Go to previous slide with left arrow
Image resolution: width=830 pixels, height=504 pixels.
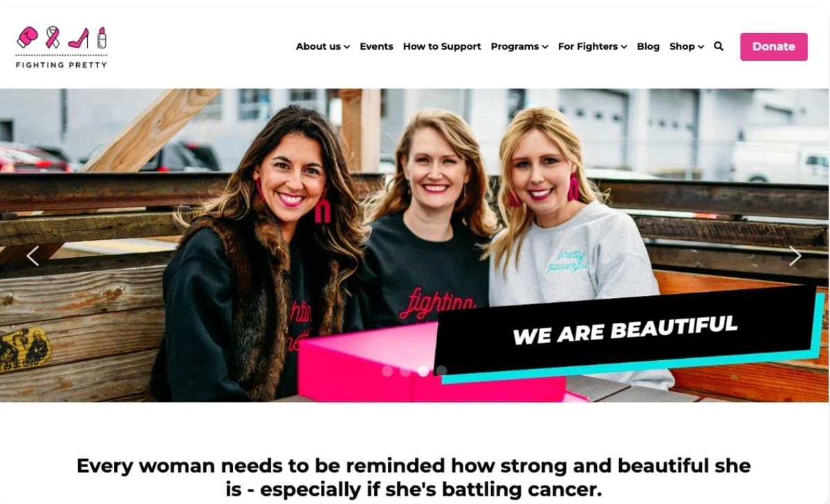pos(33,256)
